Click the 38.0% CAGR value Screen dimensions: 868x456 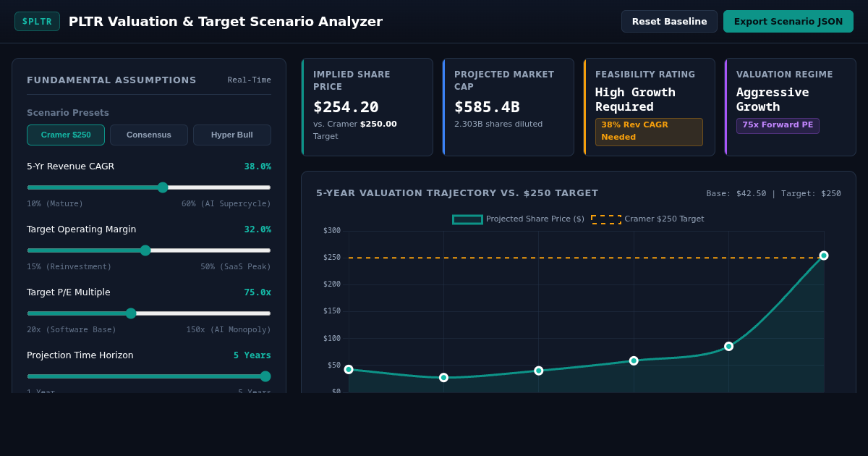(258, 166)
